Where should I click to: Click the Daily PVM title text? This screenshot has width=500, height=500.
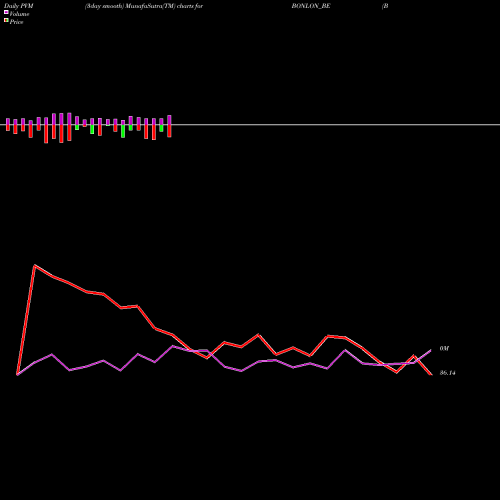19,6
